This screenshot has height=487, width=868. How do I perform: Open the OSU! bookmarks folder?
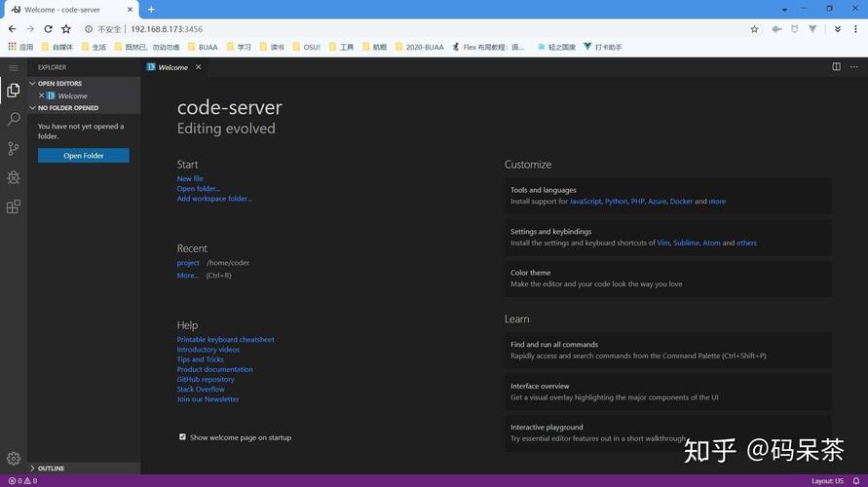pos(306,47)
